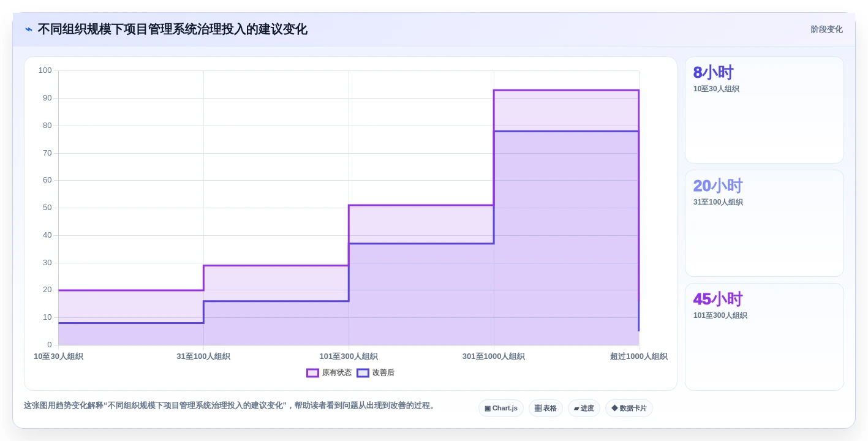
Task: Click the lightning icon beside the title
Action: pyautogui.click(x=29, y=29)
